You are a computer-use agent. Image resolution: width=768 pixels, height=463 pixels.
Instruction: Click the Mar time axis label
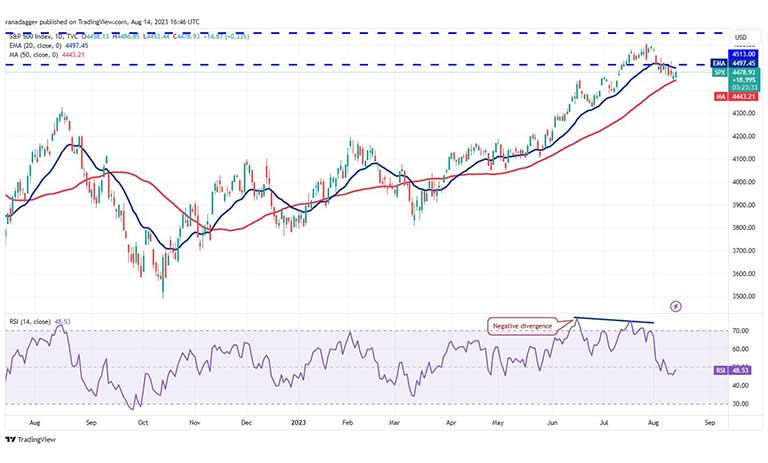pyautogui.click(x=395, y=422)
